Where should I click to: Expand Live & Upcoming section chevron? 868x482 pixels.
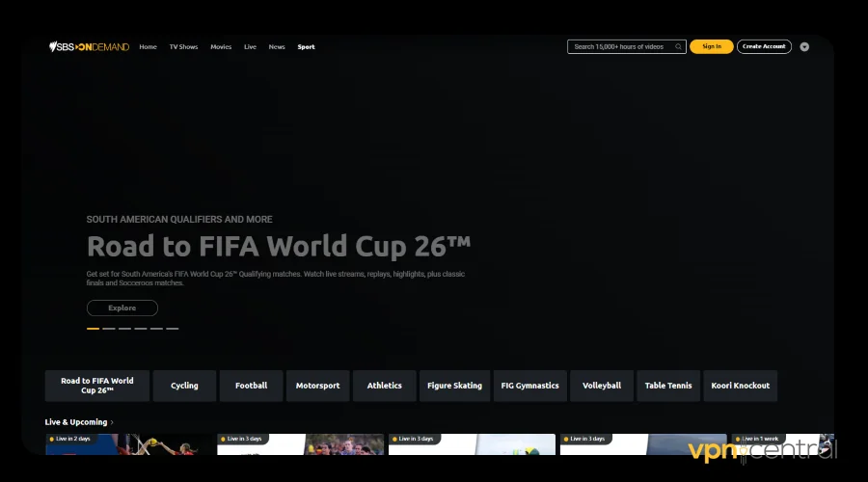(x=112, y=422)
